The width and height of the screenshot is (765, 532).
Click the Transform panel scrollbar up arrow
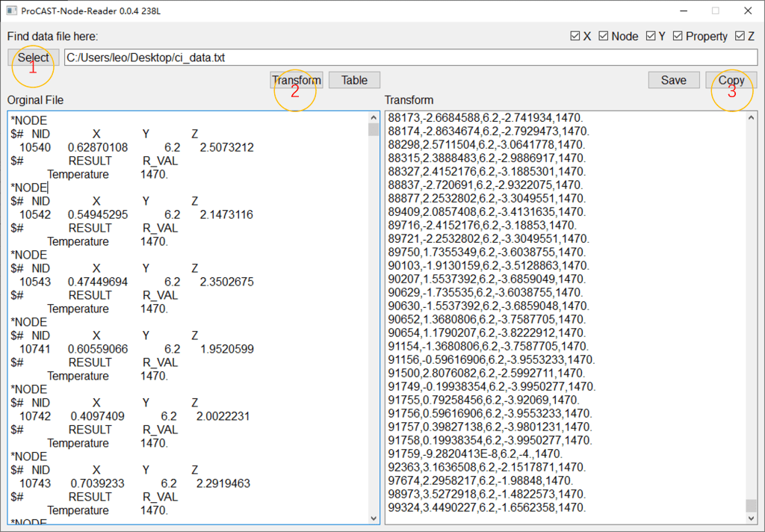click(751, 117)
